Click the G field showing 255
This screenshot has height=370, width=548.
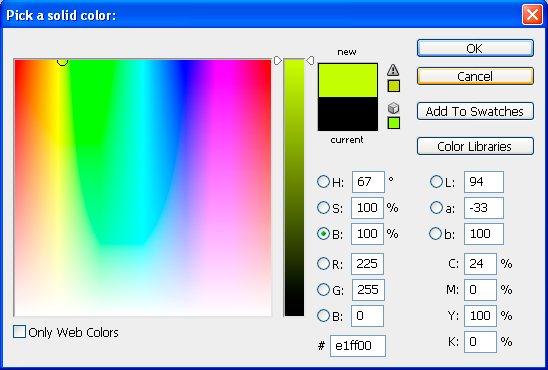[x=368, y=290]
